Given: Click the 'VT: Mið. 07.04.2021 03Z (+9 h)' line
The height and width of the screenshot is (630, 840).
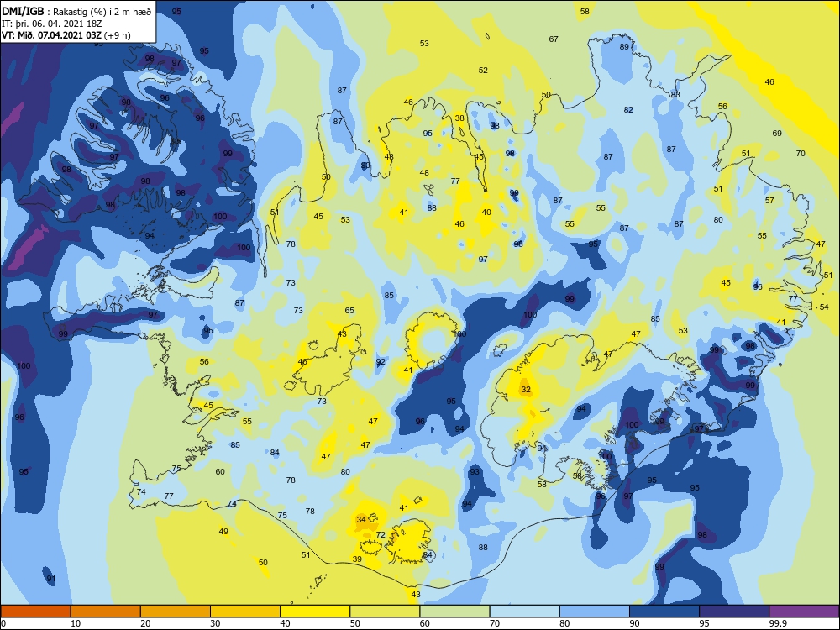Looking at the screenshot, I should click(x=66, y=35).
